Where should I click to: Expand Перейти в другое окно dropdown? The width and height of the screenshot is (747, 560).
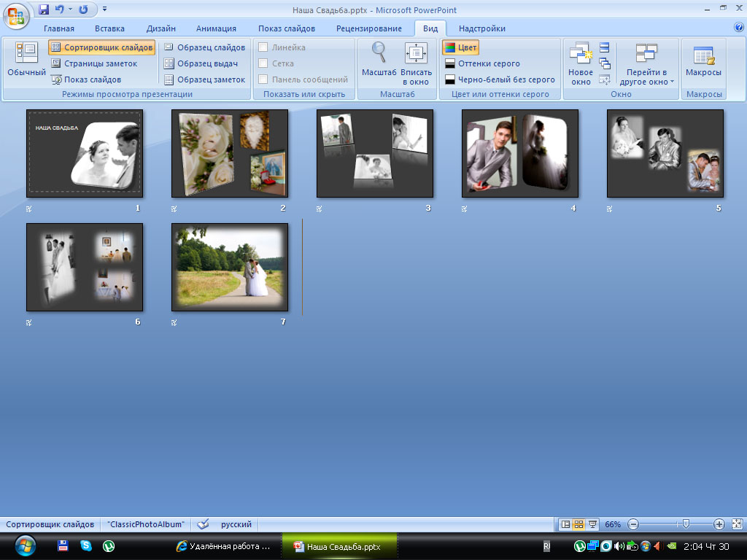click(646, 77)
